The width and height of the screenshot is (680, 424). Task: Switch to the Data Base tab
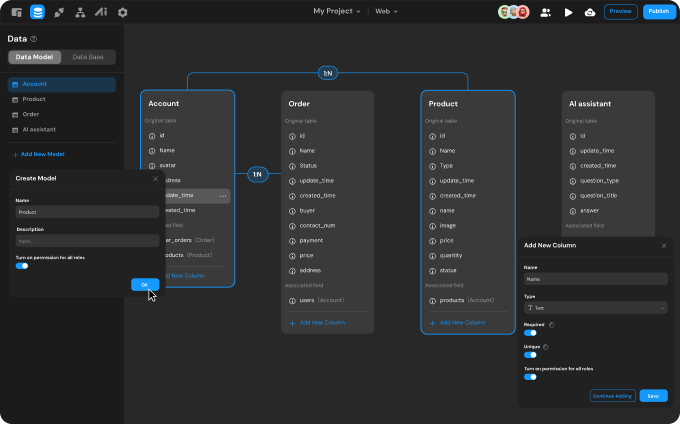89,58
